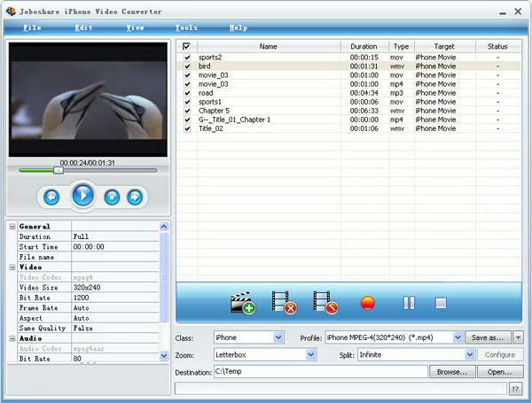Click the Add video file icon
Viewport: 532px width, 403px height.
[242, 304]
